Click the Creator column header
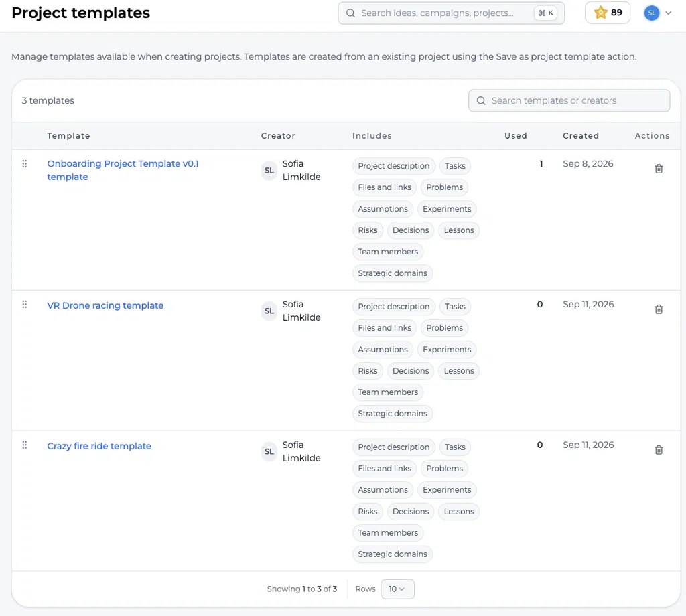 278,136
